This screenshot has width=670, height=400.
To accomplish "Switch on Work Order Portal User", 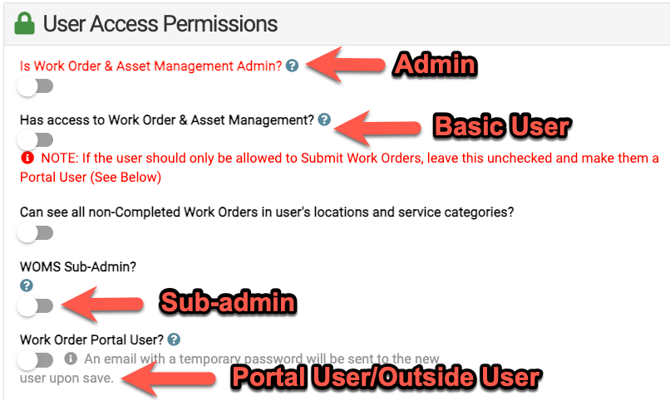I will 35,359.
